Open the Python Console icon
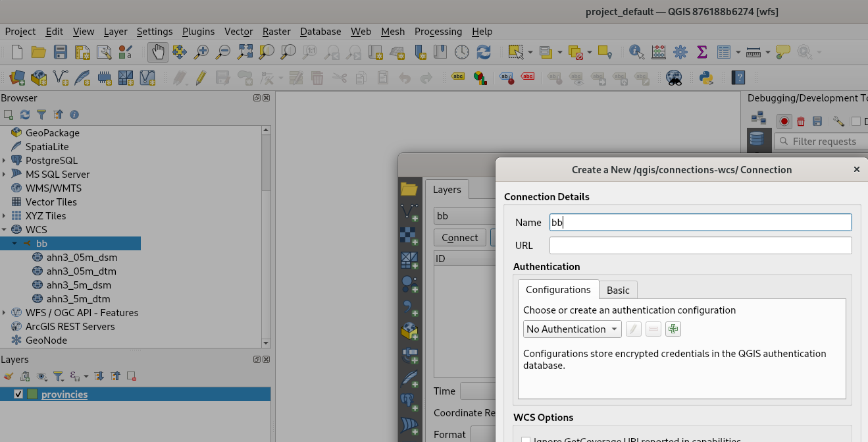 click(707, 78)
